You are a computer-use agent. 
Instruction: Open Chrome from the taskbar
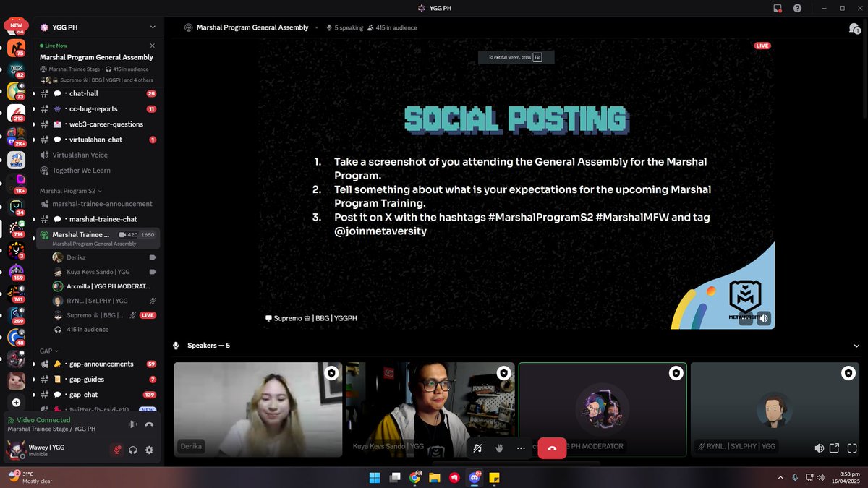(x=415, y=477)
